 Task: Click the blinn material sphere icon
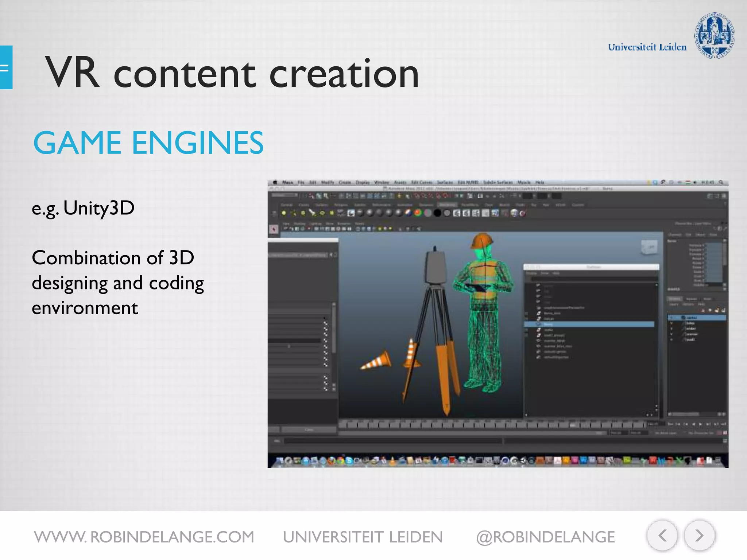pos(369,213)
